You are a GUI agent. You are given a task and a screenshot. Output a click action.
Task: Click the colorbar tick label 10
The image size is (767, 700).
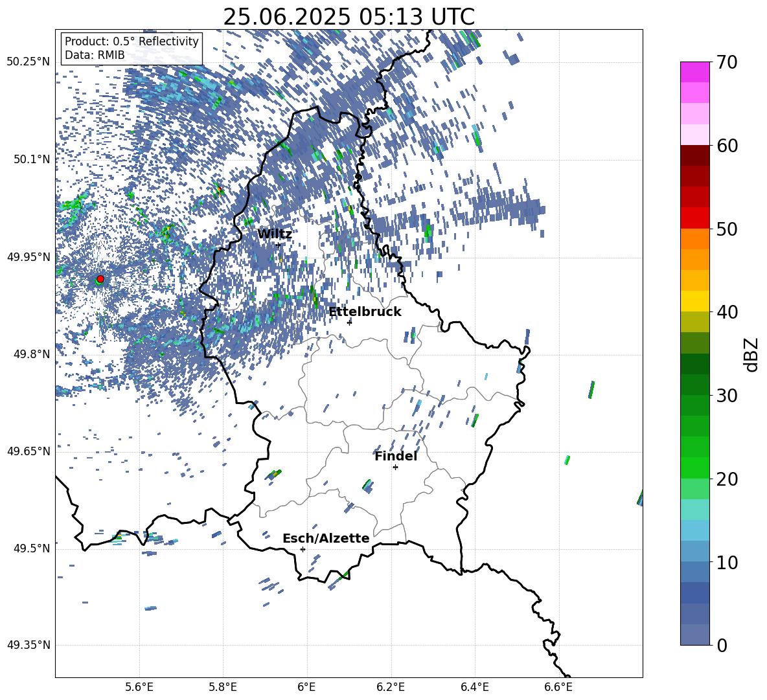pyautogui.click(x=727, y=563)
